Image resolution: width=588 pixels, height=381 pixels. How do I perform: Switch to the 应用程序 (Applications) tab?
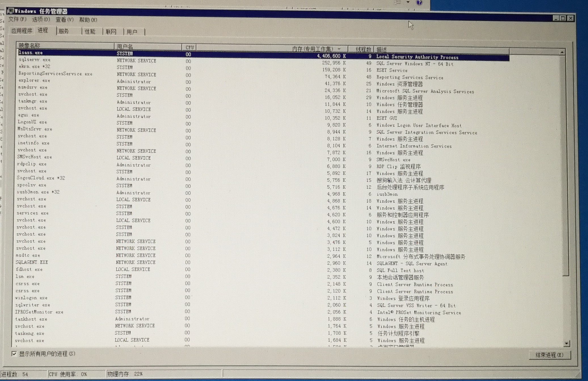point(22,31)
